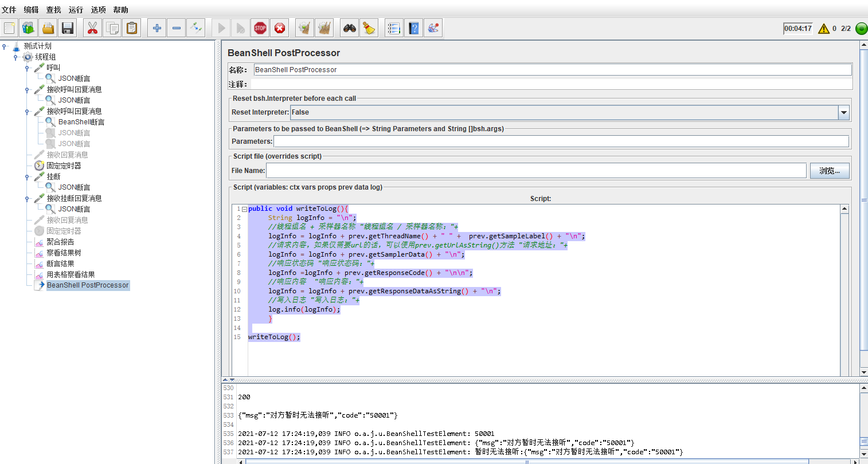Click the grayed-out Start play icon
The width and height of the screenshot is (868, 464).
(x=221, y=28)
